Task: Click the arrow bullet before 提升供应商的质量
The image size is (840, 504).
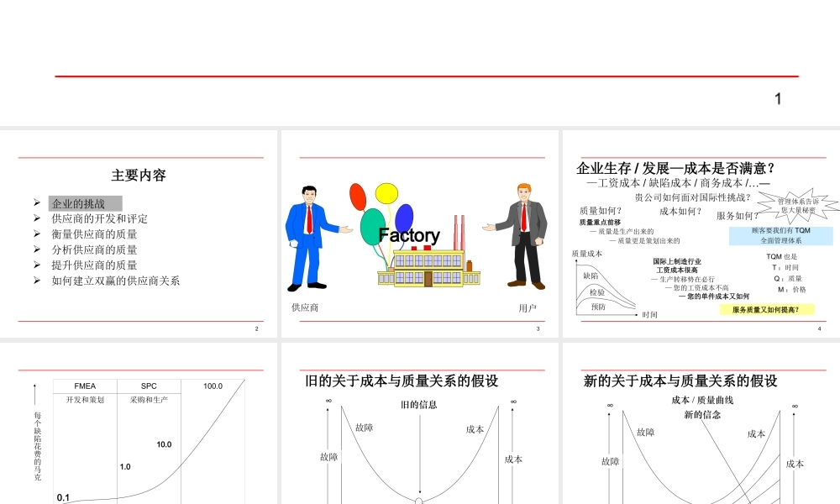Action: 35,263
